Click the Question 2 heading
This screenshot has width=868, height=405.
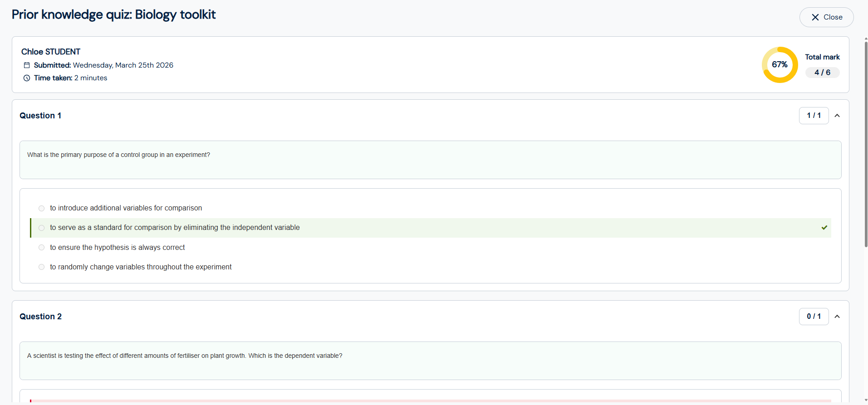click(x=40, y=317)
